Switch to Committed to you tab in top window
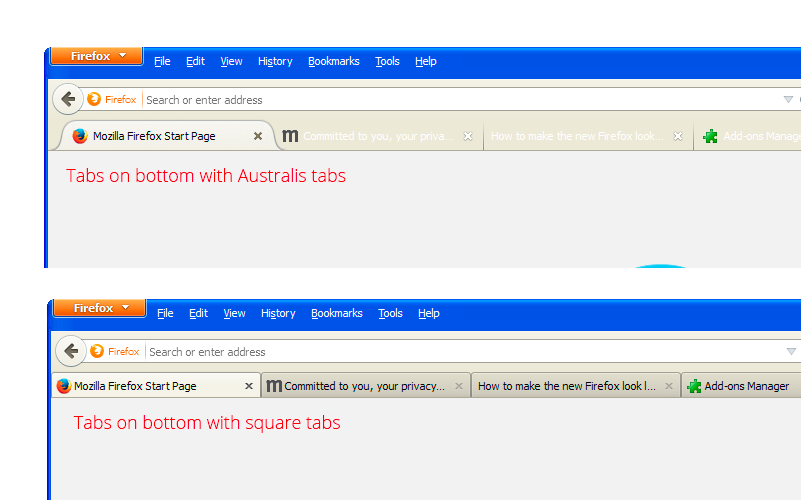The height and width of the screenshot is (500, 801). pyautogui.click(x=380, y=136)
